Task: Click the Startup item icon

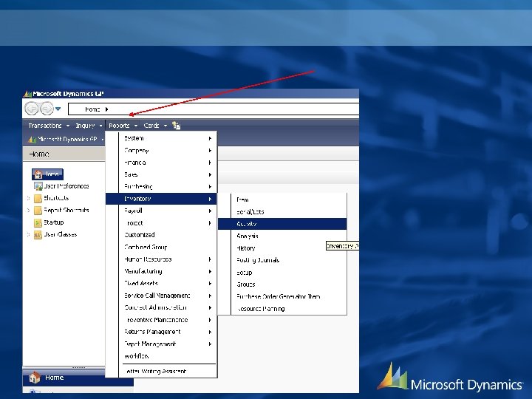Action: coord(38,222)
